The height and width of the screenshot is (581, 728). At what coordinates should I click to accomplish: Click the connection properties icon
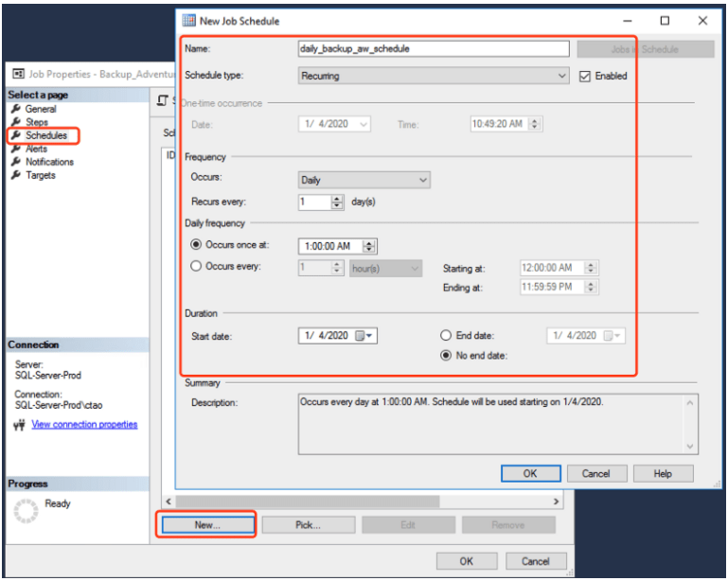[18, 425]
